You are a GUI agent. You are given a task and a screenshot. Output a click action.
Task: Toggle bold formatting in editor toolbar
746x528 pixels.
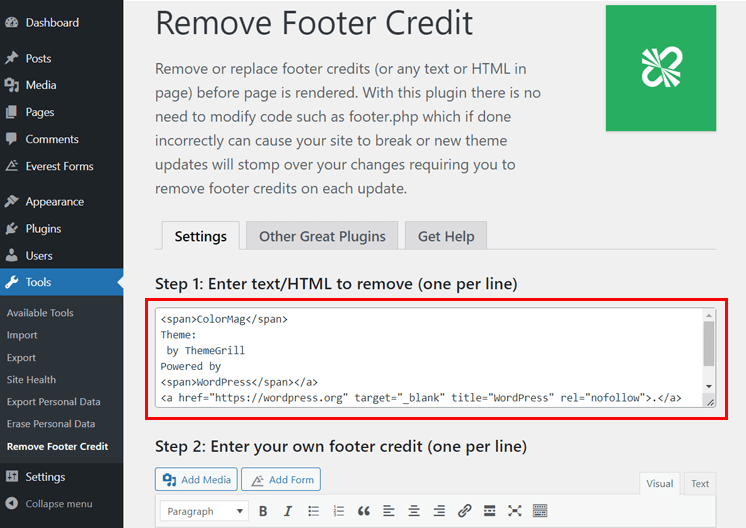coord(263,511)
